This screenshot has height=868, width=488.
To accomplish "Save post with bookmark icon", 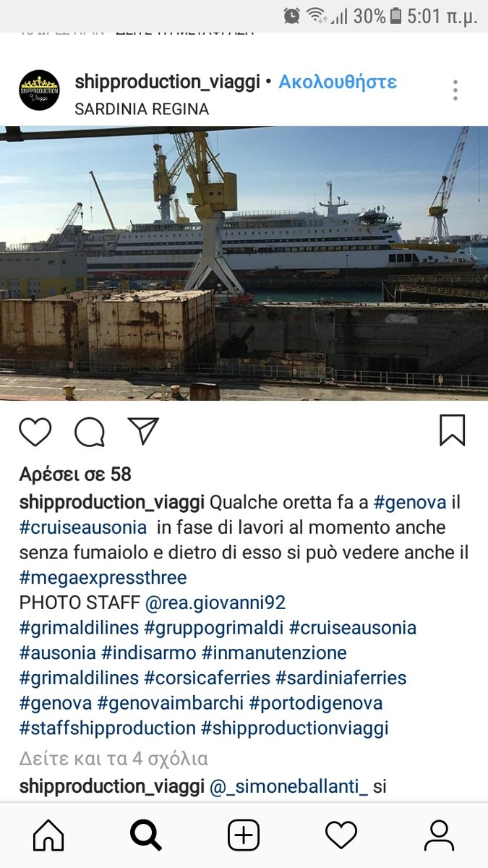I will [x=453, y=430].
